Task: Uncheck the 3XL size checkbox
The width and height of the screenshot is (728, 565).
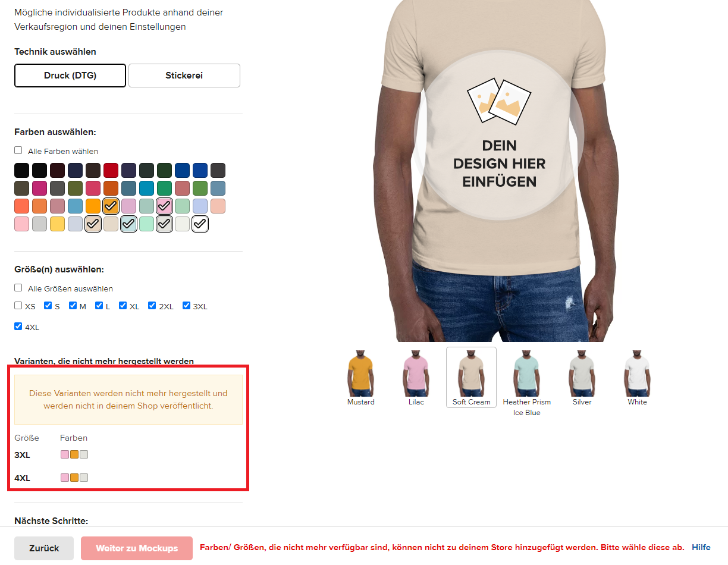Action: (x=187, y=306)
